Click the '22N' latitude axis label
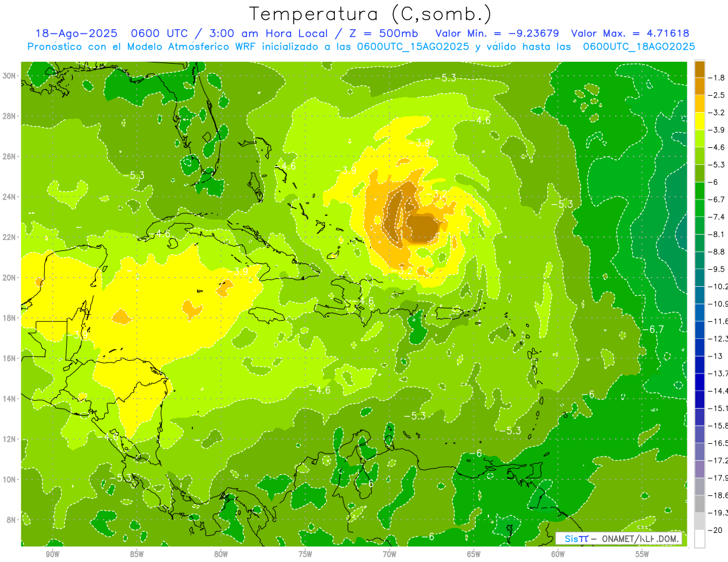Image resolution: width=728 pixels, height=562 pixels. tap(10, 237)
